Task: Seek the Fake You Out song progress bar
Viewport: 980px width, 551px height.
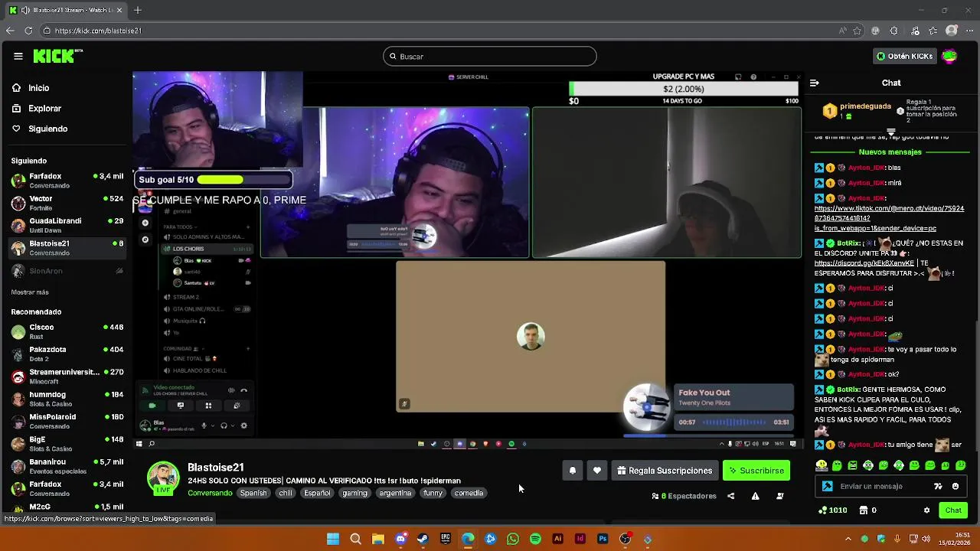Action: (x=733, y=422)
